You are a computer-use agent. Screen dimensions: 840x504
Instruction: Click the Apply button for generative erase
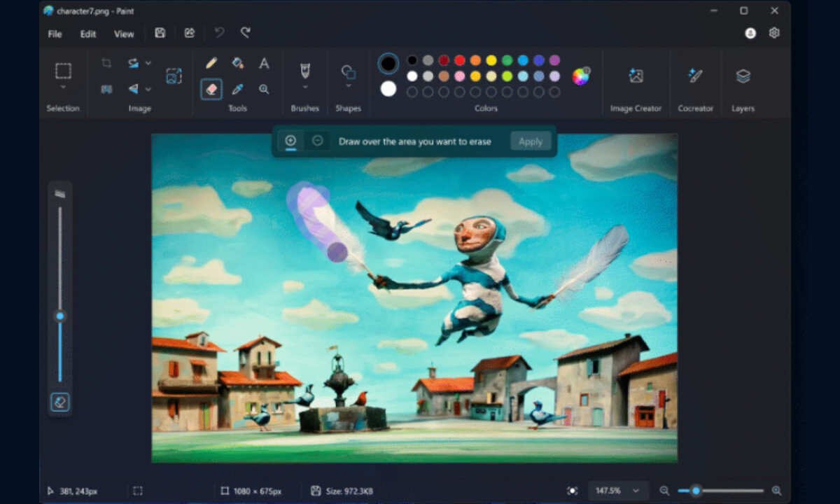(531, 141)
